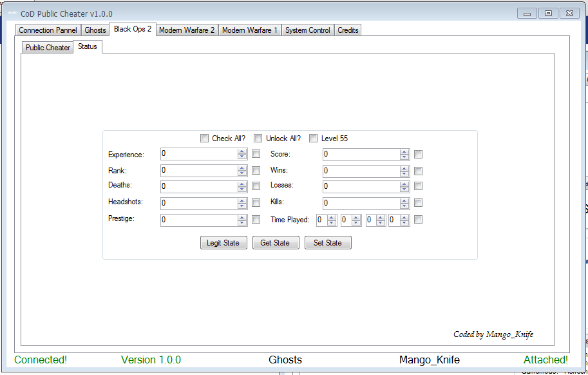The image size is (588, 375).
Task: Increase Losses with the up spinner arrow
Action: tap(404, 184)
